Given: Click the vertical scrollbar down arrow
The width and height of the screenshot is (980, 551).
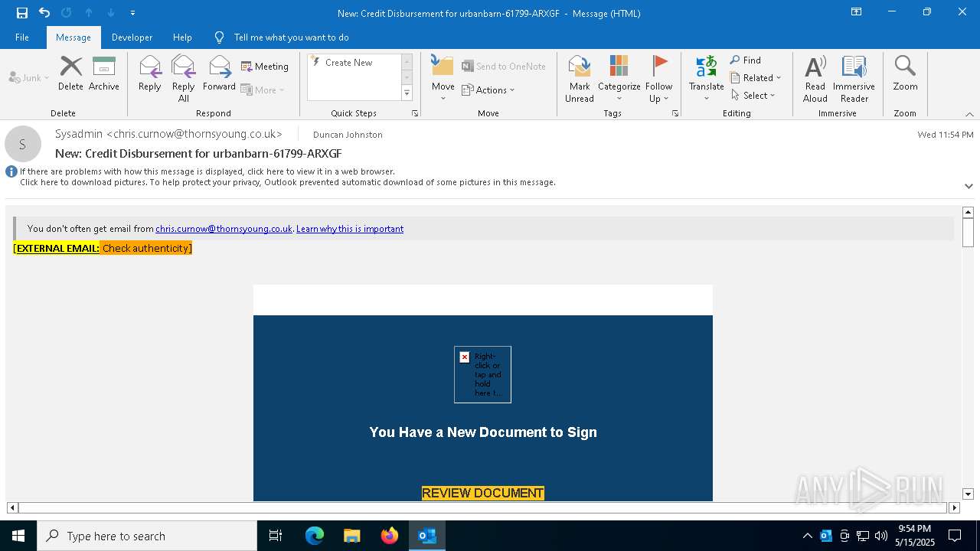Looking at the screenshot, I should (x=968, y=494).
